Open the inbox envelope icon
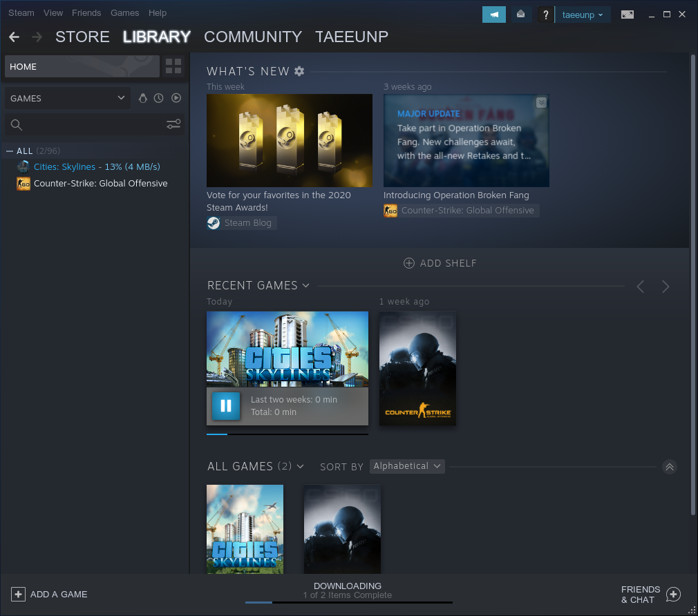The height and width of the screenshot is (616, 698). pos(520,15)
